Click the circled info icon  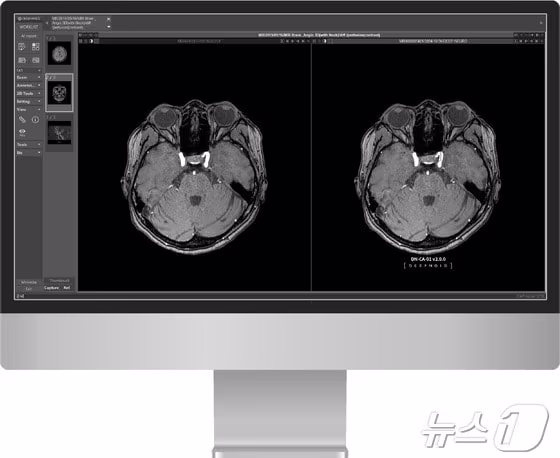click(35, 120)
